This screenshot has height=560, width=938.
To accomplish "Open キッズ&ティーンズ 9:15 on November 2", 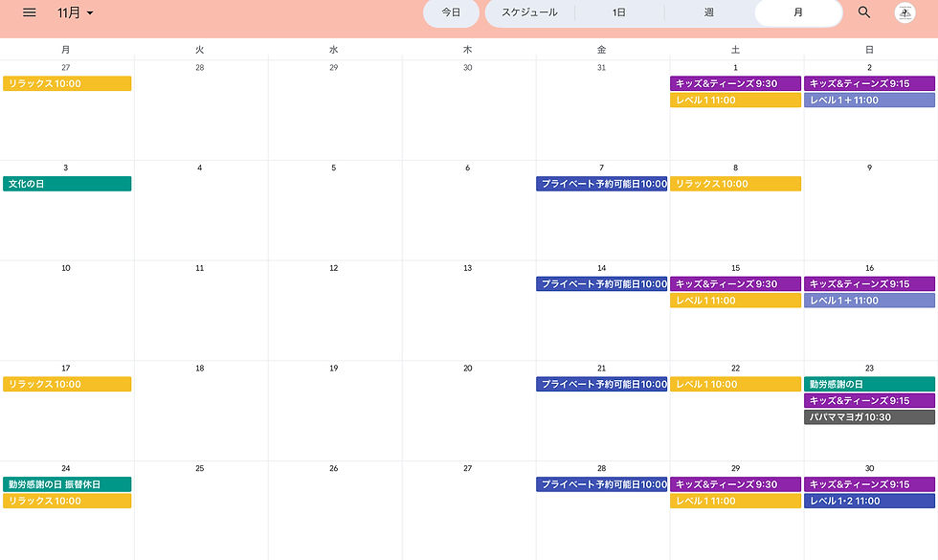I will (x=869, y=84).
